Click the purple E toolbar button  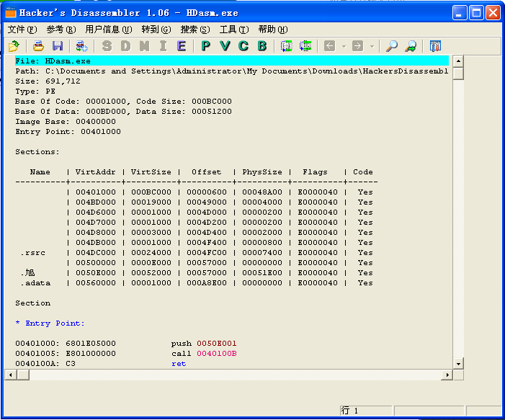coord(182,46)
